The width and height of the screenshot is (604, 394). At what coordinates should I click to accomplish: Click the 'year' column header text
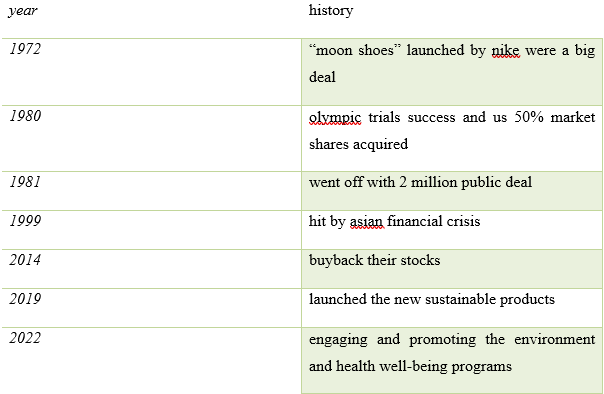tap(23, 11)
